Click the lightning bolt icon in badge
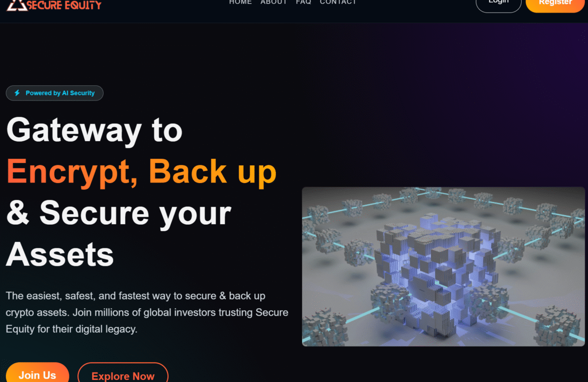 (17, 93)
